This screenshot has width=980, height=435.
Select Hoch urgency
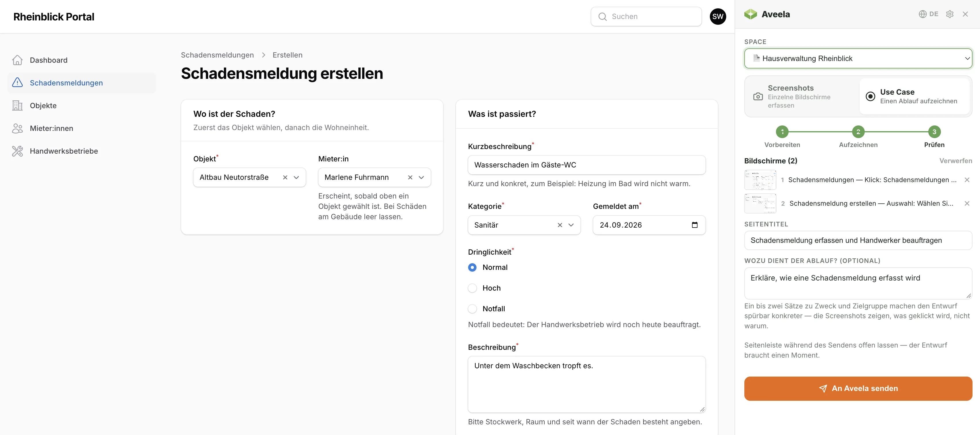(472, 288)
